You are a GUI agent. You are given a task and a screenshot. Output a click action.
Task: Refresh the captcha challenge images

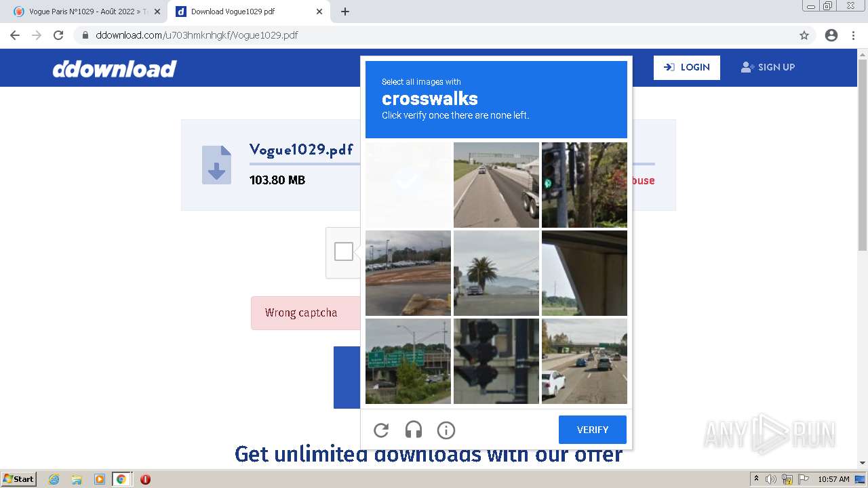(x=381, y=430)
